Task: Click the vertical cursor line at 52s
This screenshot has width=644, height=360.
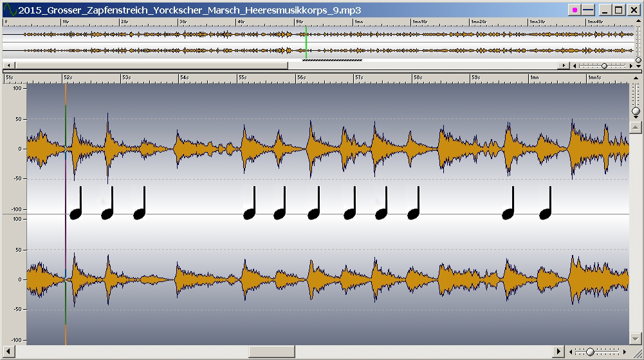Action: [66, 214]
